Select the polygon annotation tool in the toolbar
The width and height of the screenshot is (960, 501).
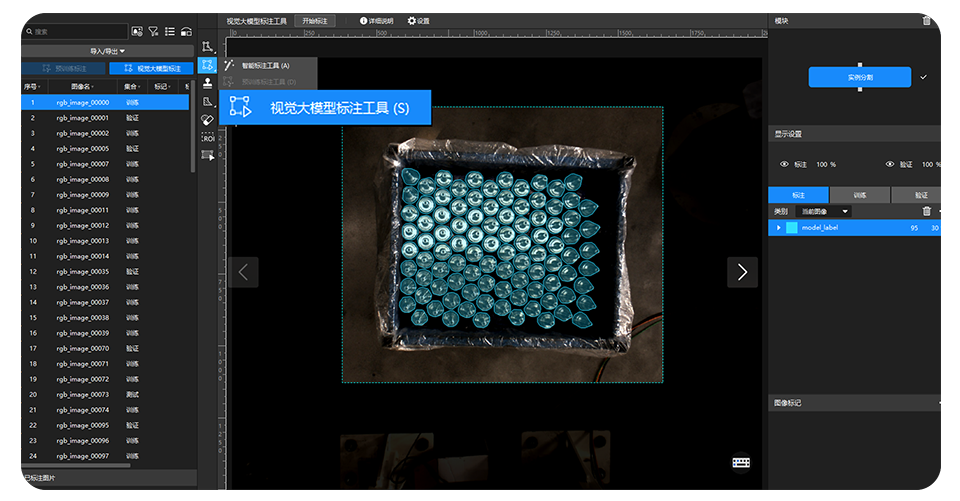tap(207, 47)
